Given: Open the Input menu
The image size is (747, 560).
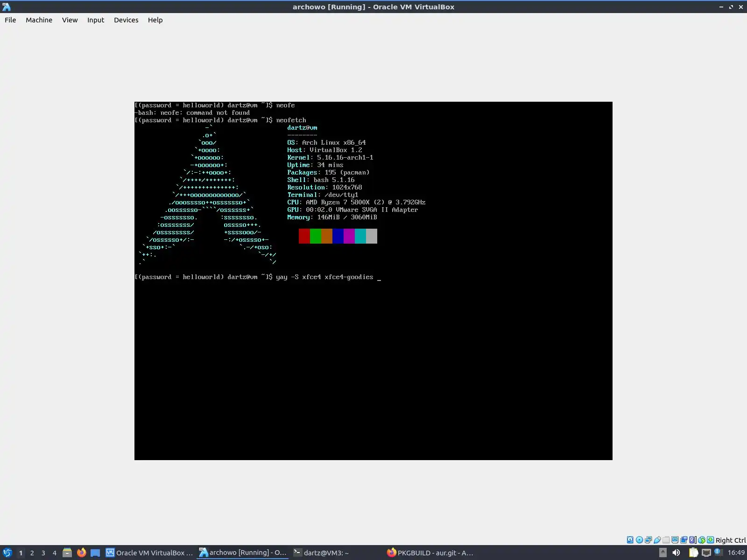Looking at the screenshot, I should (96, 20).
